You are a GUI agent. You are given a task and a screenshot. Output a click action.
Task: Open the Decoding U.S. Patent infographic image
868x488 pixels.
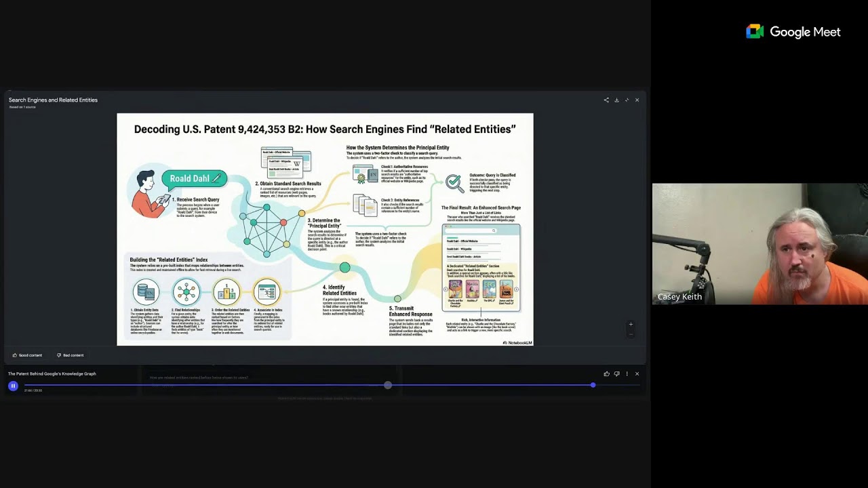pos(325,229)
